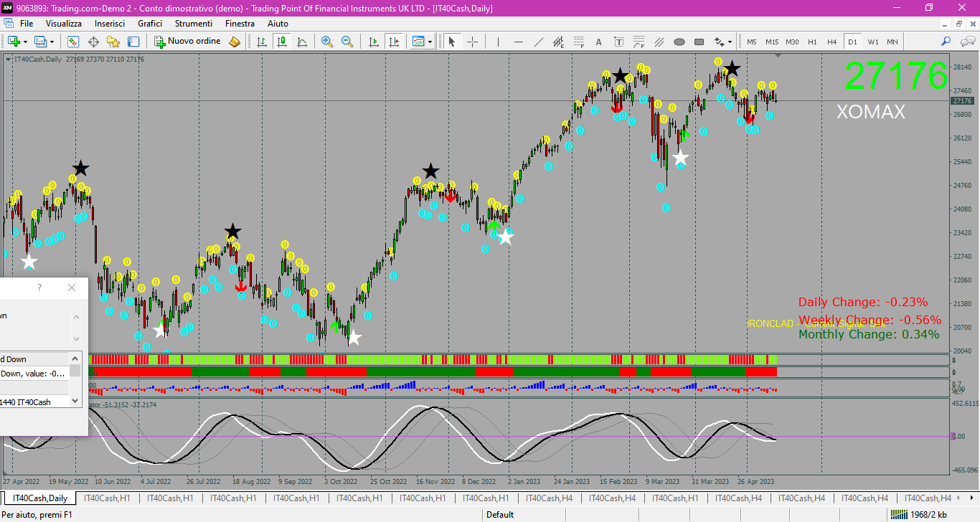
Task: Close the small dialog with X
Action: (71, 288)
